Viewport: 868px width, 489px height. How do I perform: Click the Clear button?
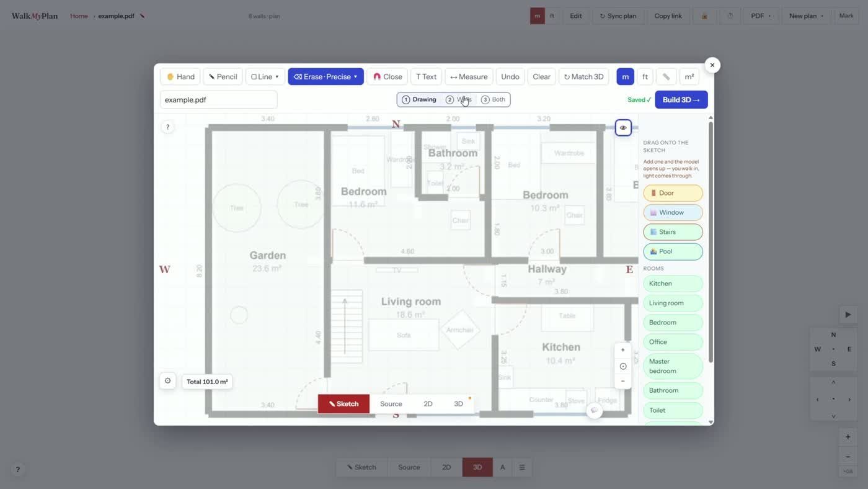point(541,76)
